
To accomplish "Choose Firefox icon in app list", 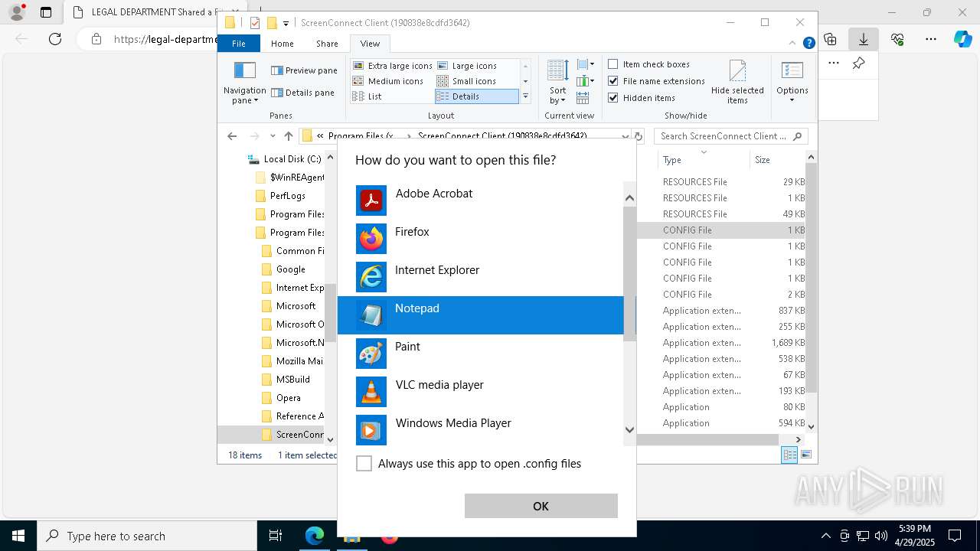I will point(371,239).
